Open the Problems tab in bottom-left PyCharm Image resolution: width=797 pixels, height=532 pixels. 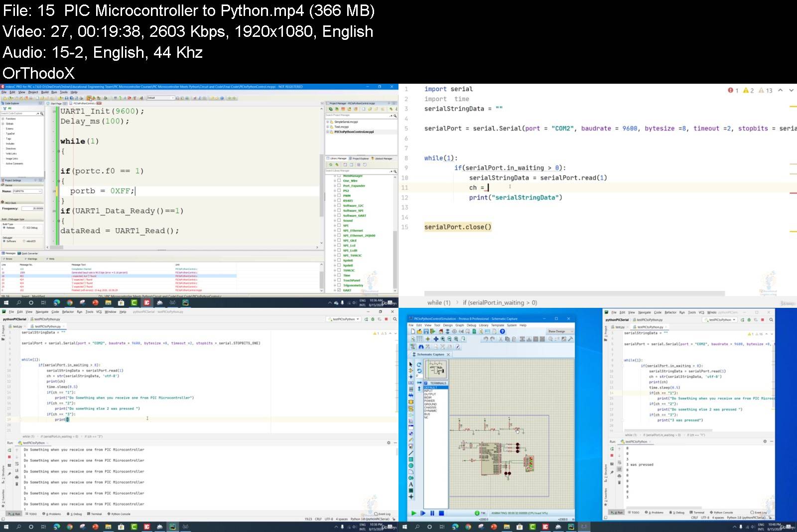52,514
